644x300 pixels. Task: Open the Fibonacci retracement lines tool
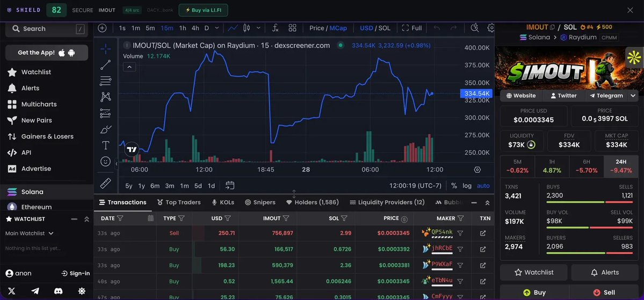click(106, 81)
